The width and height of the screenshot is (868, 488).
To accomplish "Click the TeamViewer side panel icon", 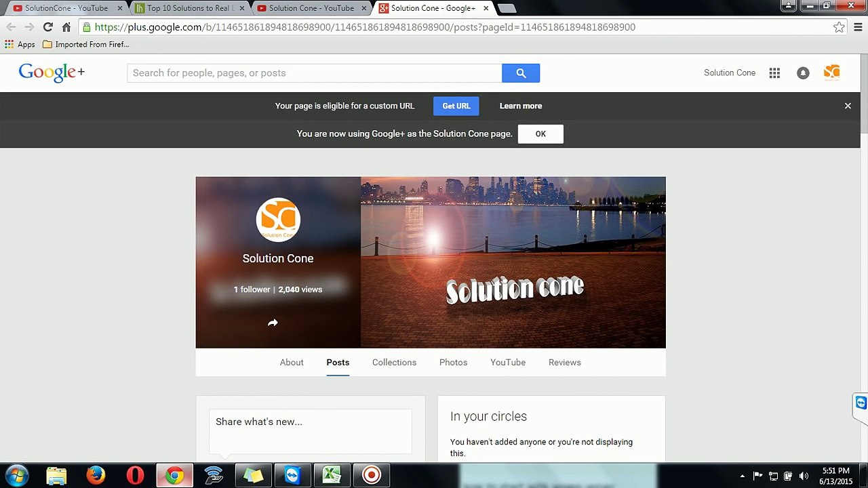I will [x=861, y=403].
